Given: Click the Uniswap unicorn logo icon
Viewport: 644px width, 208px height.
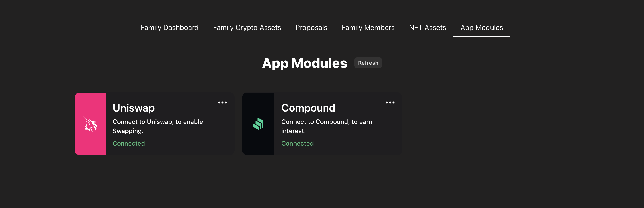Looking at the screenshot, I should coord(90,124).
